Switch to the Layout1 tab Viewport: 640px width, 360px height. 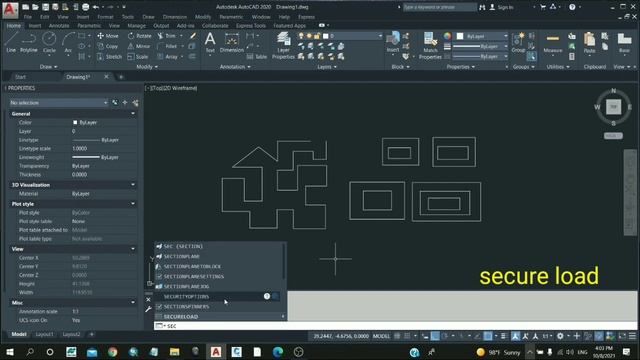44,334
